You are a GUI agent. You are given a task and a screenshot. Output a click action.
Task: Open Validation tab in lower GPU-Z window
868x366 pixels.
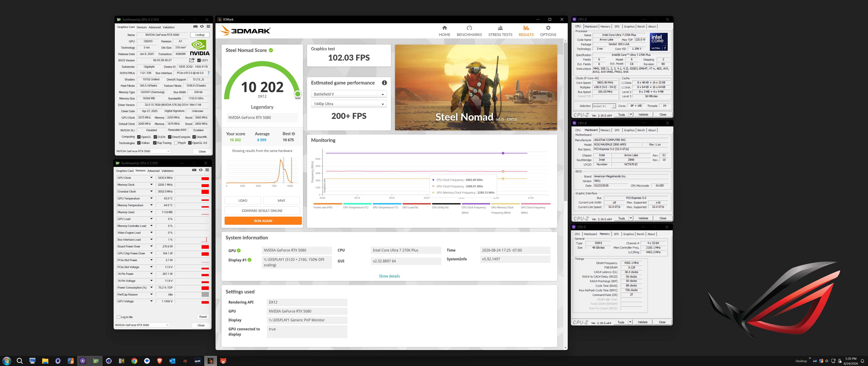(x=167, y=171)
